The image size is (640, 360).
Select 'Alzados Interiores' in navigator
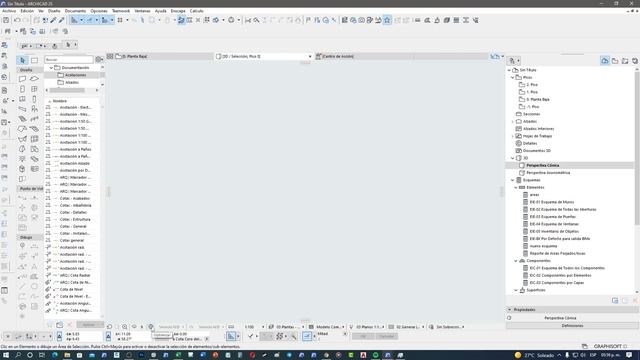pyautogui.click(x=538, y=129)
